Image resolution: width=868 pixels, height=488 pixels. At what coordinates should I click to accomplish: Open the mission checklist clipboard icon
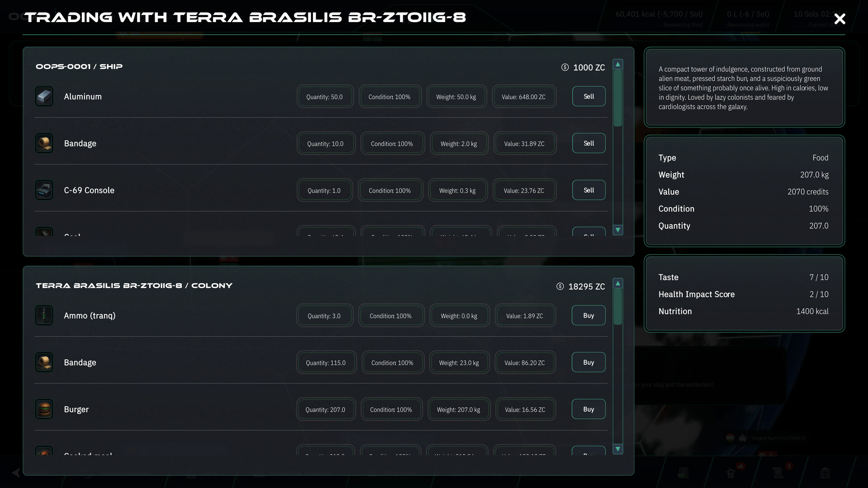824,473
